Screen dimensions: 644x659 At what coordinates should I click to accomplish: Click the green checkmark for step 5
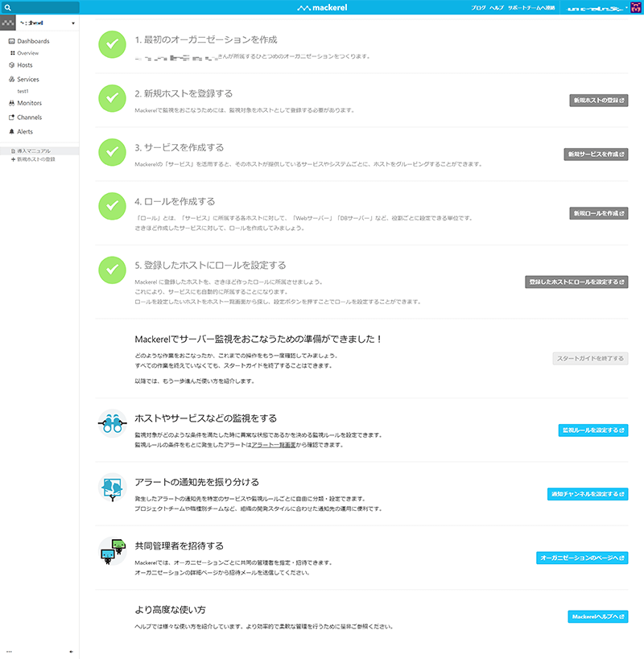click(110, 270)
